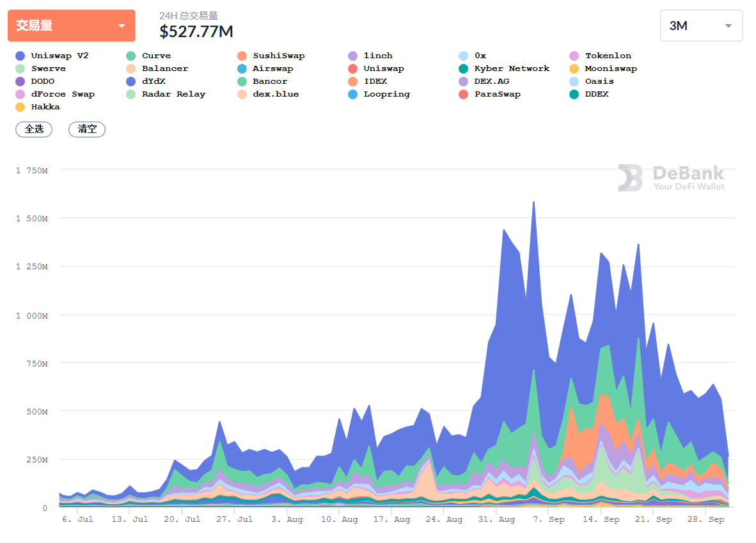This screenshot has width=756, height=543.
Task: Click the '27. Jul' date label
Action: pyautogui.click(x=234, y=519)
